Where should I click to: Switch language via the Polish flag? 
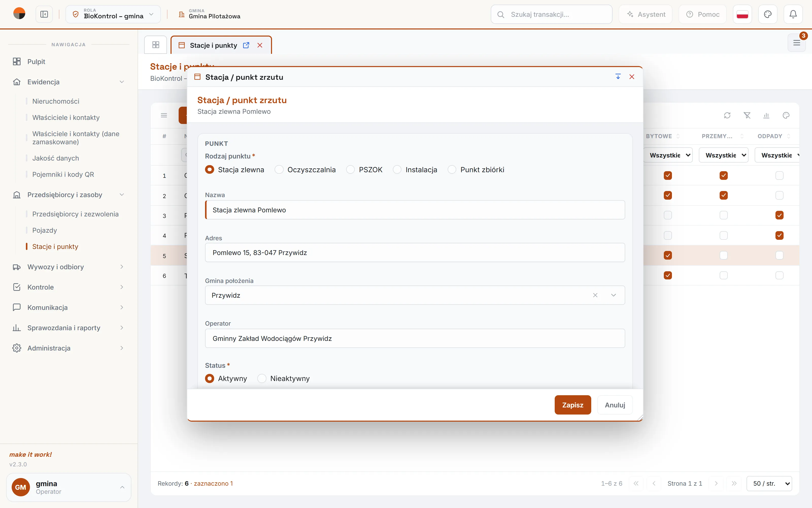742,14
